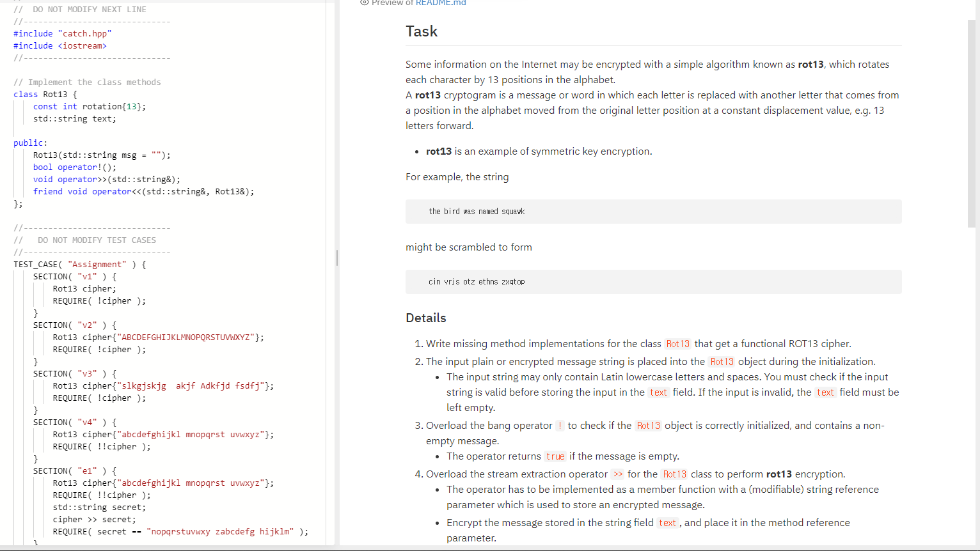Click the "void operator>>(std::string&);" declaration
This screenshot has width=980, height=551.
(107, 180)
